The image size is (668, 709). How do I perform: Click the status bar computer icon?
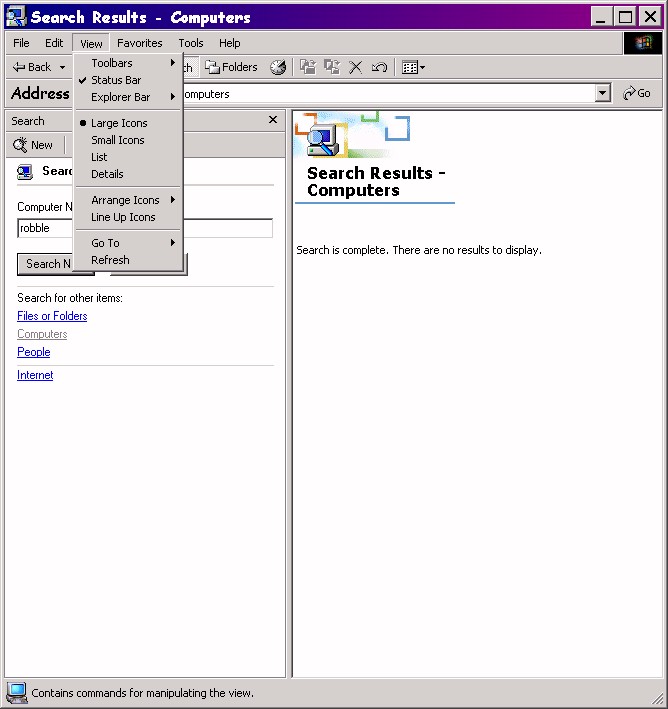[x=17, y=693]
